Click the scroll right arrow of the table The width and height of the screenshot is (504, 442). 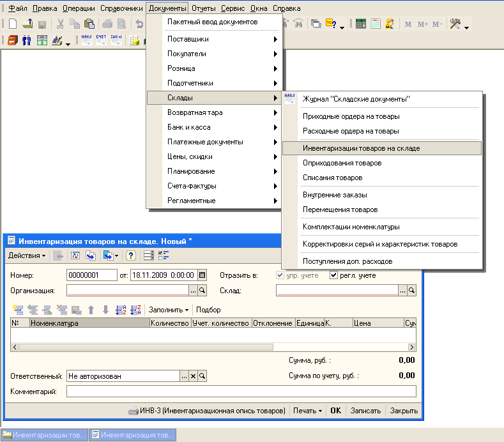[x=411, y=347]
